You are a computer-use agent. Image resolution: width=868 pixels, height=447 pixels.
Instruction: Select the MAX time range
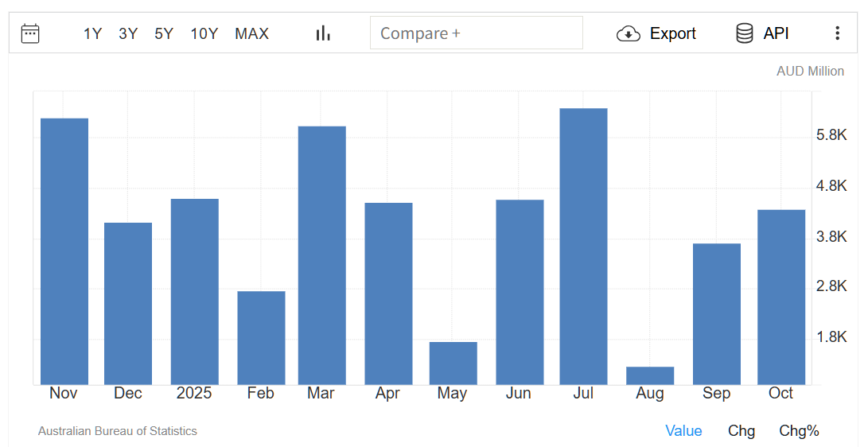[251, 33]
